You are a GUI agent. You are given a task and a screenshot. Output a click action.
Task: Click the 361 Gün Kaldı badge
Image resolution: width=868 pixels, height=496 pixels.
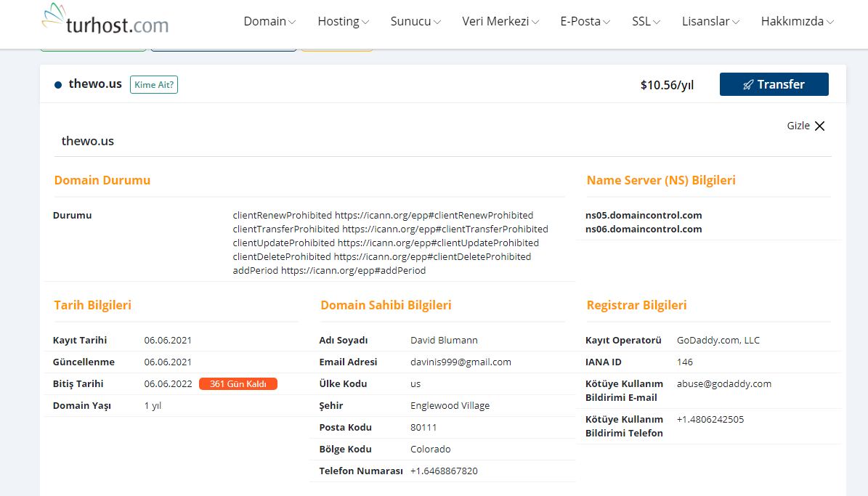[238, 384]
